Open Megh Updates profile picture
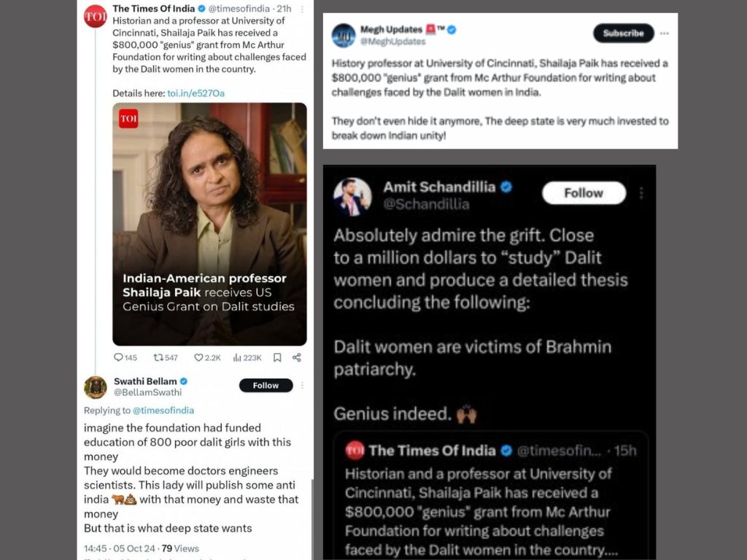 pyautogui.click(x=344, y=35)
